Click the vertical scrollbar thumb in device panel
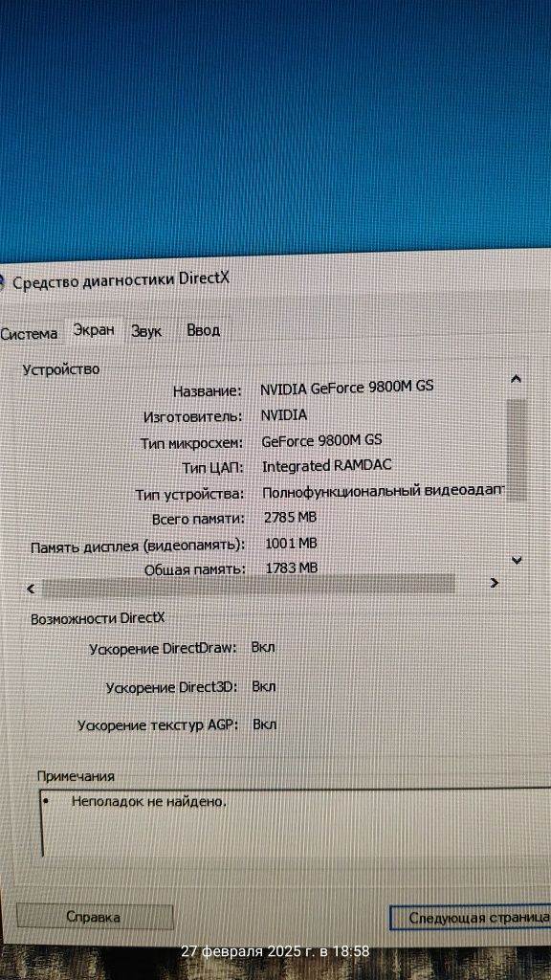The height and width of the screenshot is (980, 551). [516, 450]
